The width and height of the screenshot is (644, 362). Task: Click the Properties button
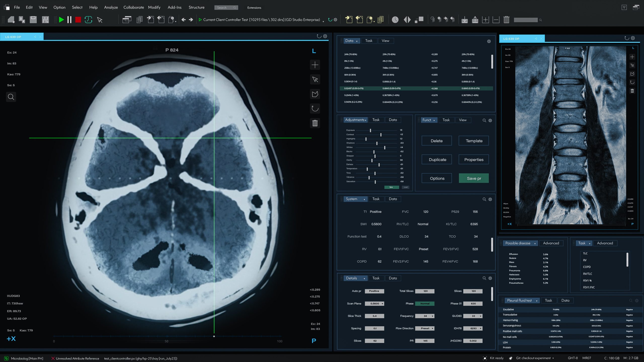point(474,160)
